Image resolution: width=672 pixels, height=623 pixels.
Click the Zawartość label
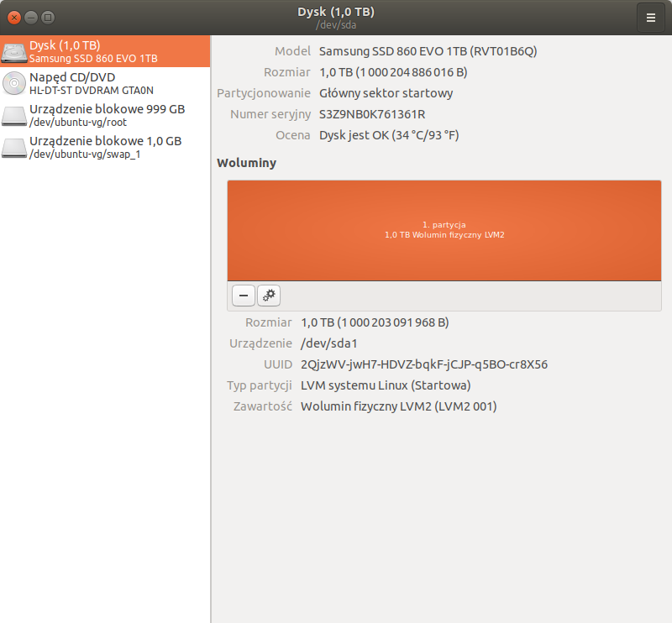tap(263, 406)
